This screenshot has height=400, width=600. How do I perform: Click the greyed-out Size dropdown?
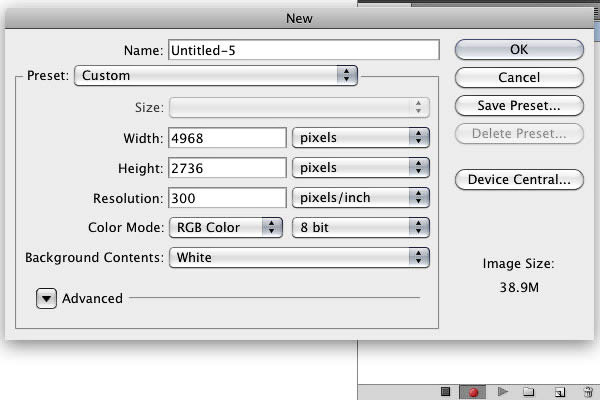pyautogui.click(x=299, y=108)
